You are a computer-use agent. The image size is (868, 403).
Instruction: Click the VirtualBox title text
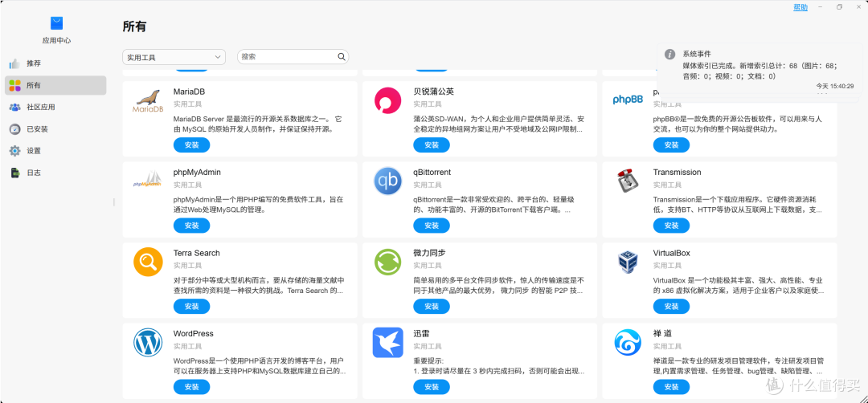click(671, 253)
